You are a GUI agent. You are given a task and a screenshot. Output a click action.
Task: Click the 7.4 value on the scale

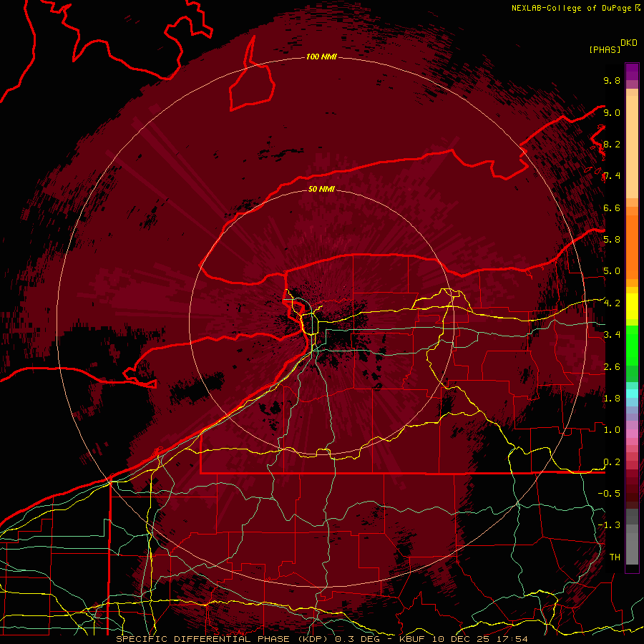(x=612, y=176)
